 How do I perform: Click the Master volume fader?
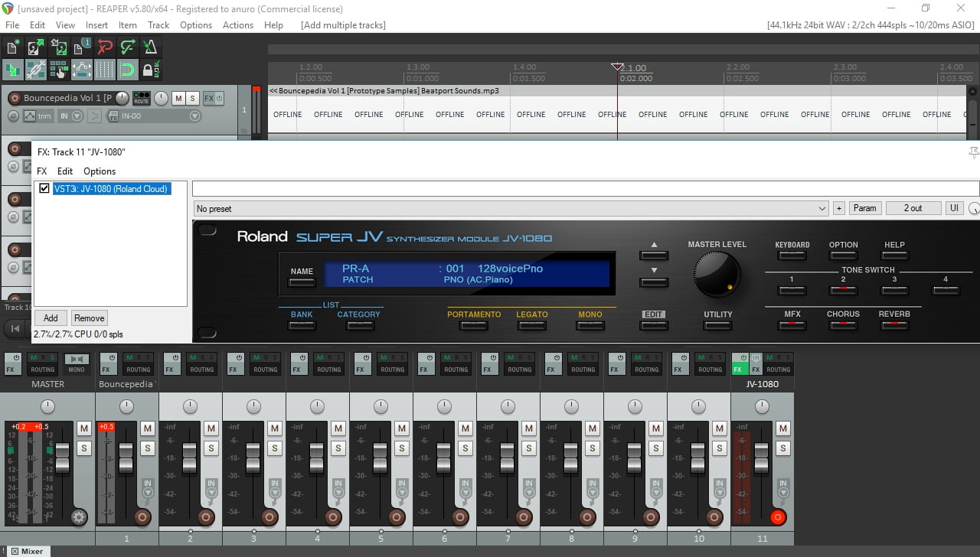(62, 458)
